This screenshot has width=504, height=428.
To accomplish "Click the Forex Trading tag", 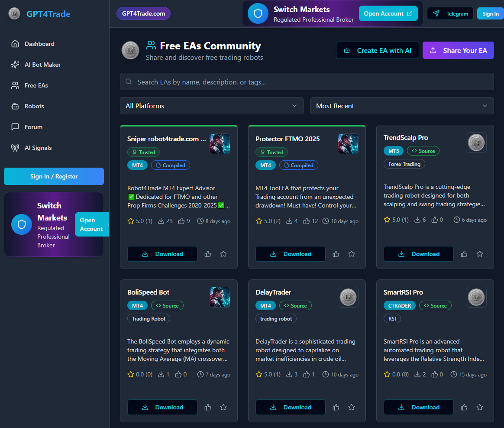I will click(404, 164).
